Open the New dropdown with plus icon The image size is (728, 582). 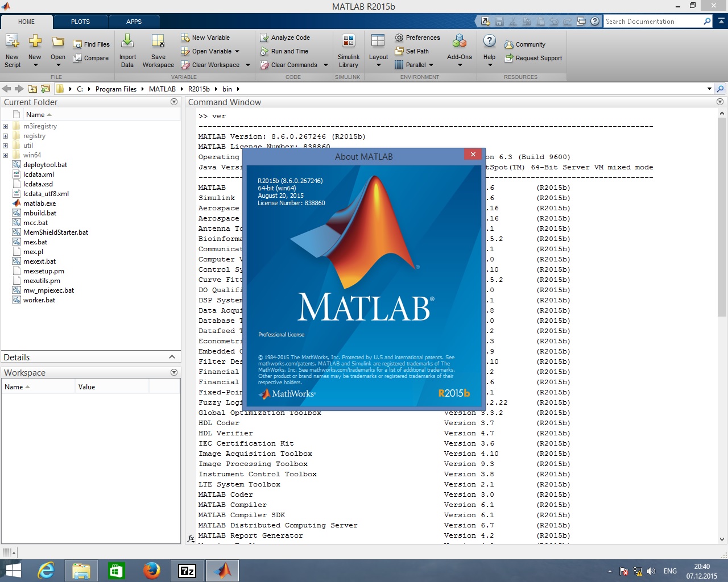click(35, 50)
